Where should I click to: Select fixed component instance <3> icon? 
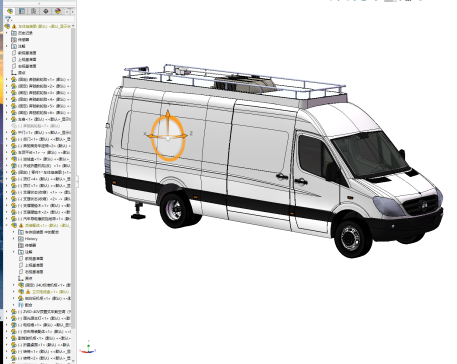[x=14, y=93]
